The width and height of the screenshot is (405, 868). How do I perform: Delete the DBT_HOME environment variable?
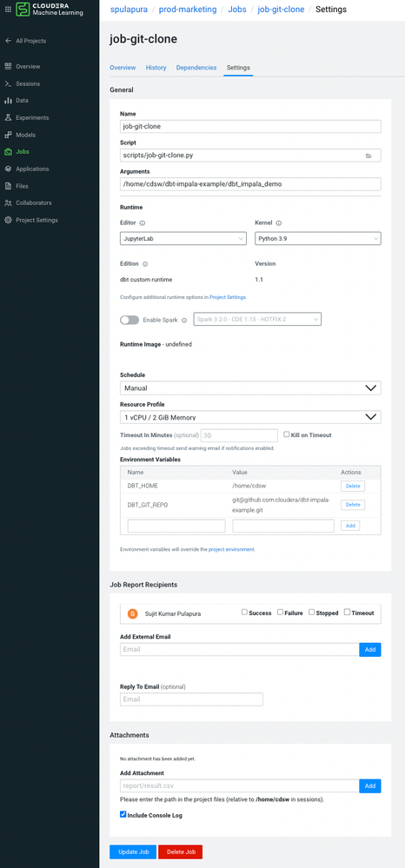[353, 486]
